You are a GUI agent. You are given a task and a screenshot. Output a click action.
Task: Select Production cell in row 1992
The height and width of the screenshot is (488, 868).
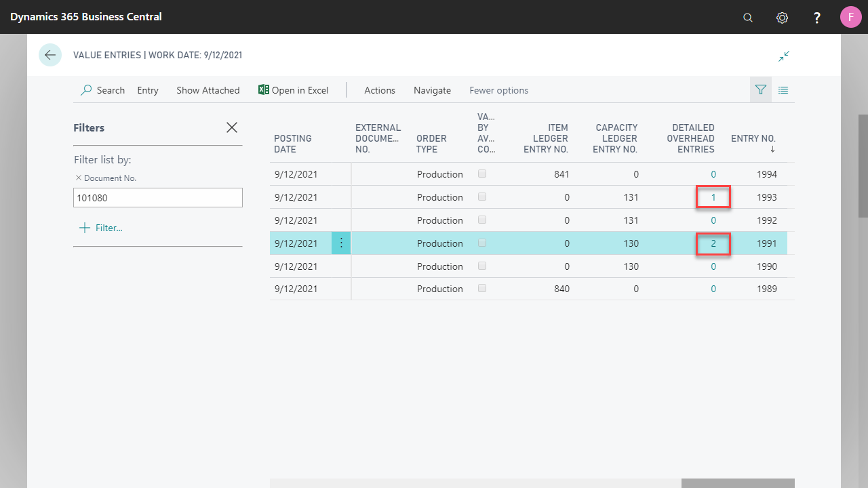(x=440, y=220)
